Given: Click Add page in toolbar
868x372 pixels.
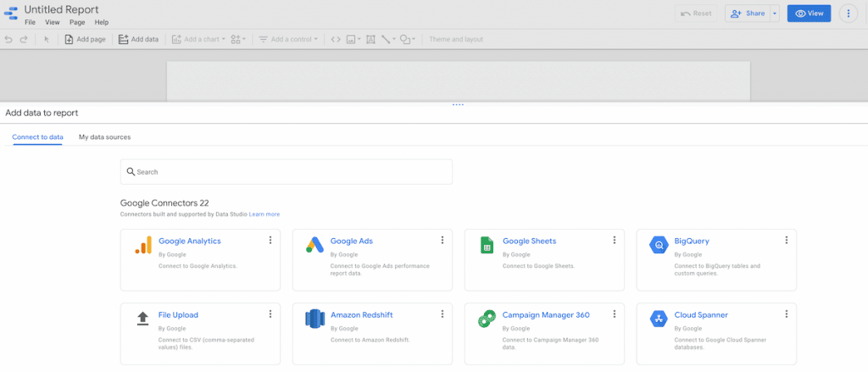Looking at the screenshot, I should 85,39.
